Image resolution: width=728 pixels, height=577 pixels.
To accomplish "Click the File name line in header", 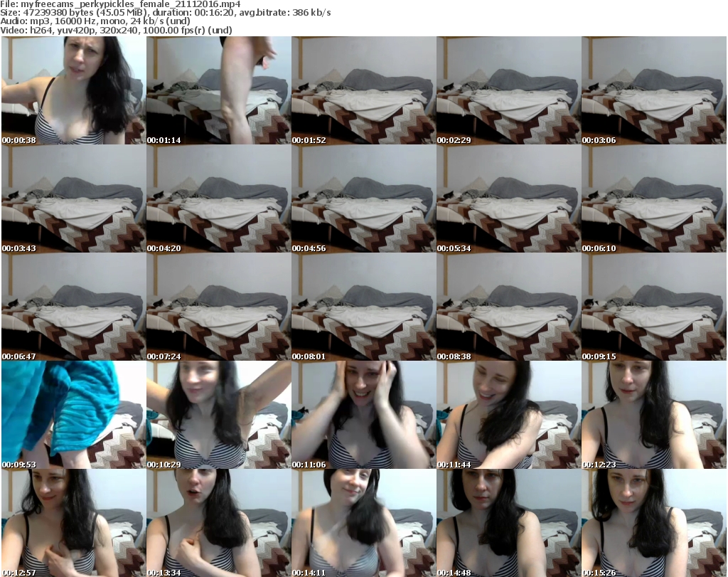I will 120,4.
